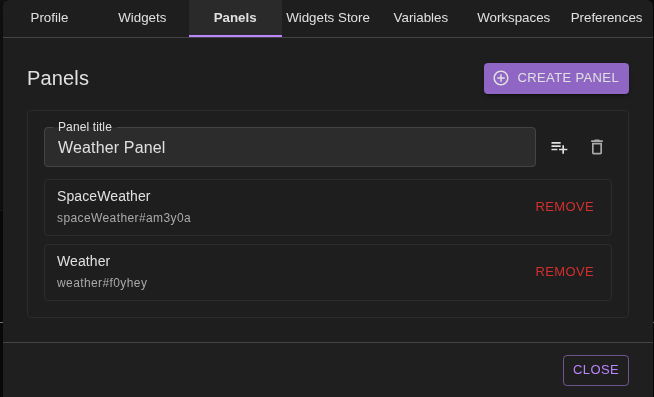
Task: Remove the Weather widget from panel
Action: [564, 272]
